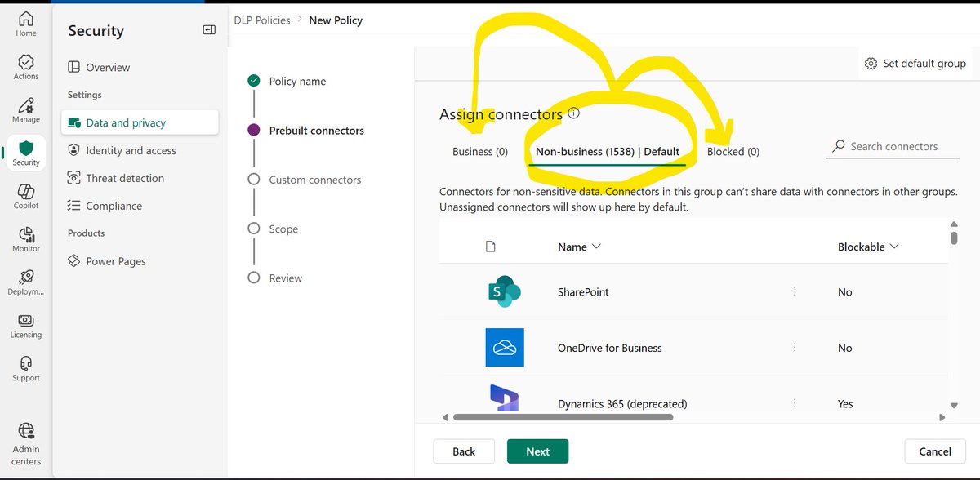Switch to the Business (0) tab

click(x=480, y=151)
